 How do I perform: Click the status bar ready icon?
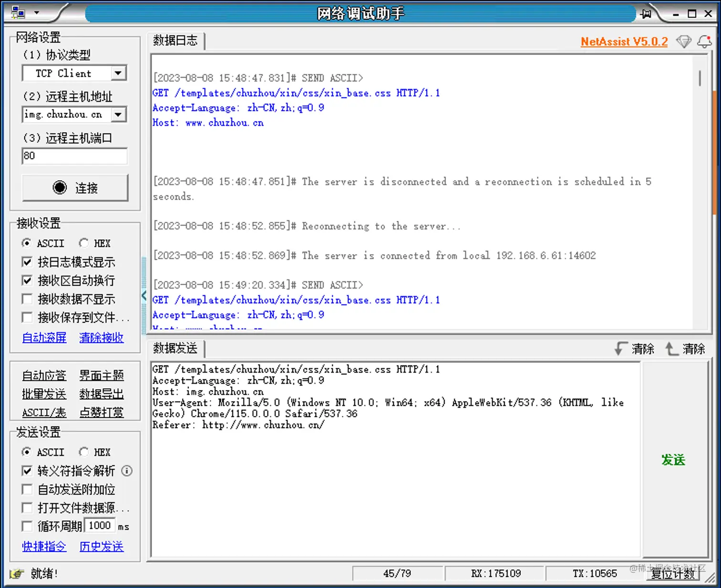coord(17,574)
